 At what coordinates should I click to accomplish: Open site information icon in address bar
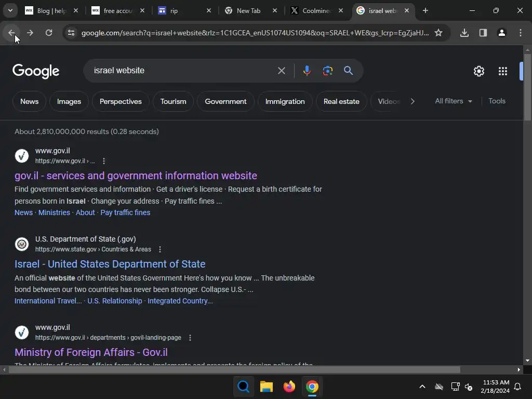coord(71,33)
